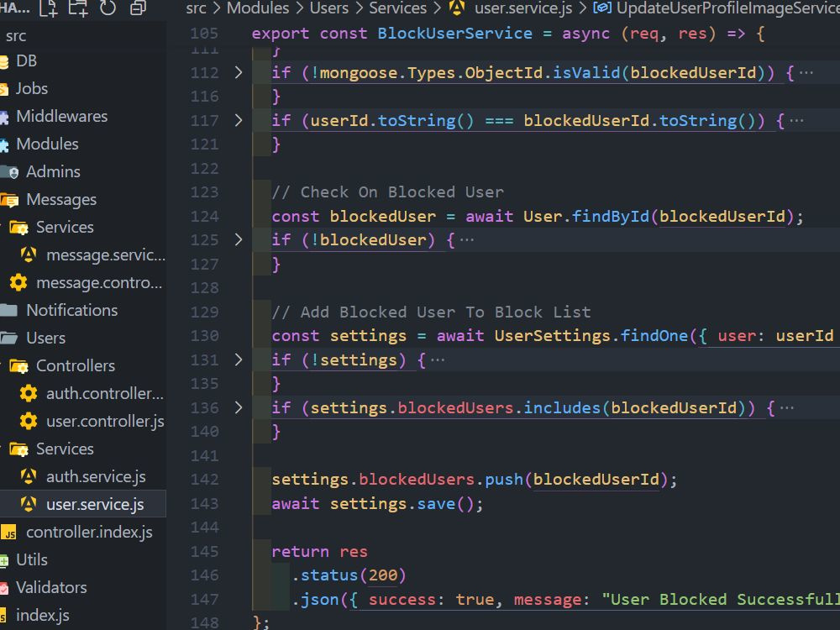840x630 pixels.
Task: Collapse the Modules folder
Action: point(47,144)
